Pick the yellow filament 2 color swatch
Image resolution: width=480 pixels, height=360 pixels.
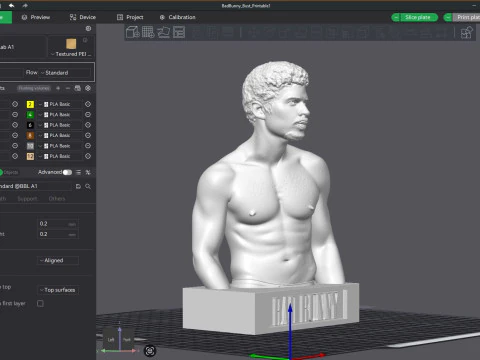click(30, 104)
